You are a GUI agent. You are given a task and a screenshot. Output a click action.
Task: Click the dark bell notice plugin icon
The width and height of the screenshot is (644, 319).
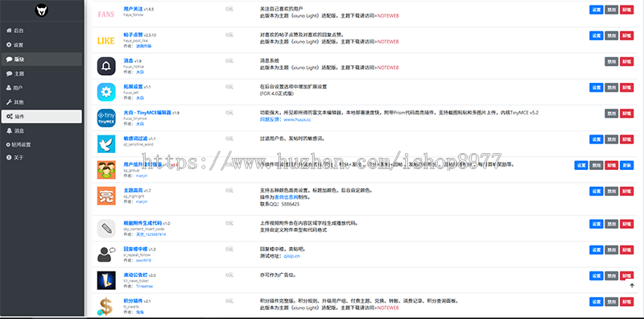click(x=106, y=66)
